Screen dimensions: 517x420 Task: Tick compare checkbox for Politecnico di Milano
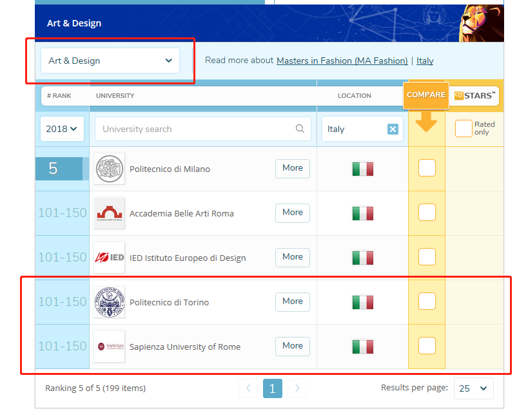coord(427,168)
